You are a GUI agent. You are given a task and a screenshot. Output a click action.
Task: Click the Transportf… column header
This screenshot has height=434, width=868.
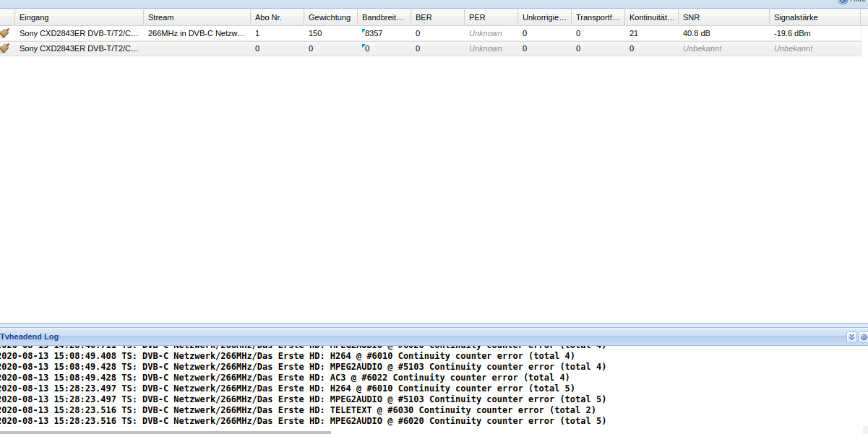pos(598,17)
